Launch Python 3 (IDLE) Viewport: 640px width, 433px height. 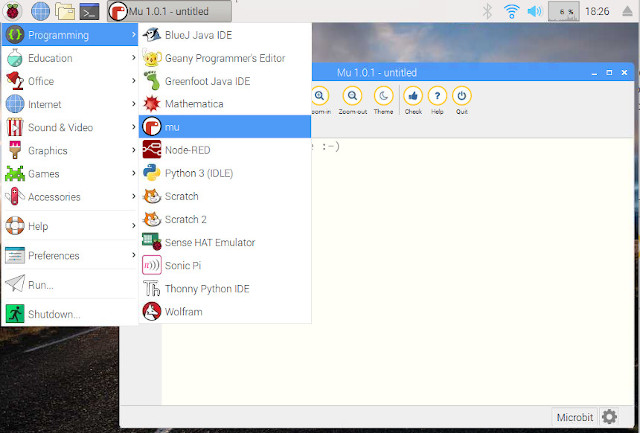pyautogui.click(x=225, y=173)
